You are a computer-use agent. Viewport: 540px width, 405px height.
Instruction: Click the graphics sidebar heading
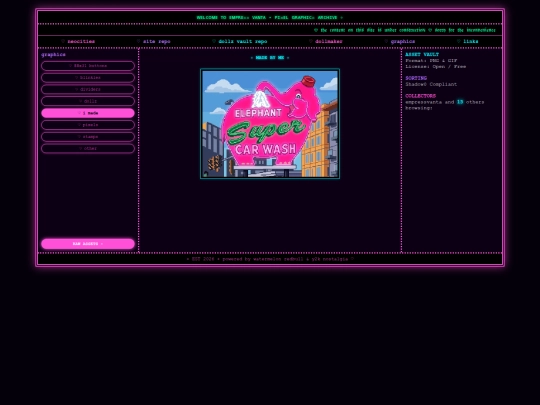53,54
